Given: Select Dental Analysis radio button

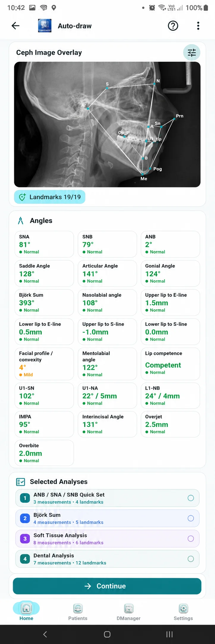Looking at the screenshot, I should point(191,559).
